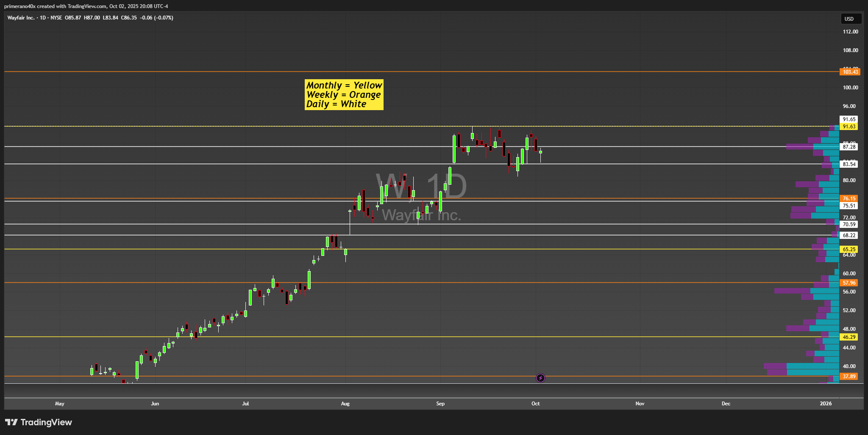Click the May label on time axis

click(60, 404)
